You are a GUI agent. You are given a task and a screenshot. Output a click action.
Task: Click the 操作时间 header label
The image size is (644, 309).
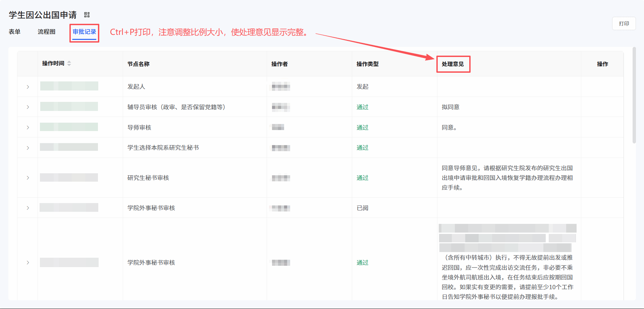pos(53,63)
